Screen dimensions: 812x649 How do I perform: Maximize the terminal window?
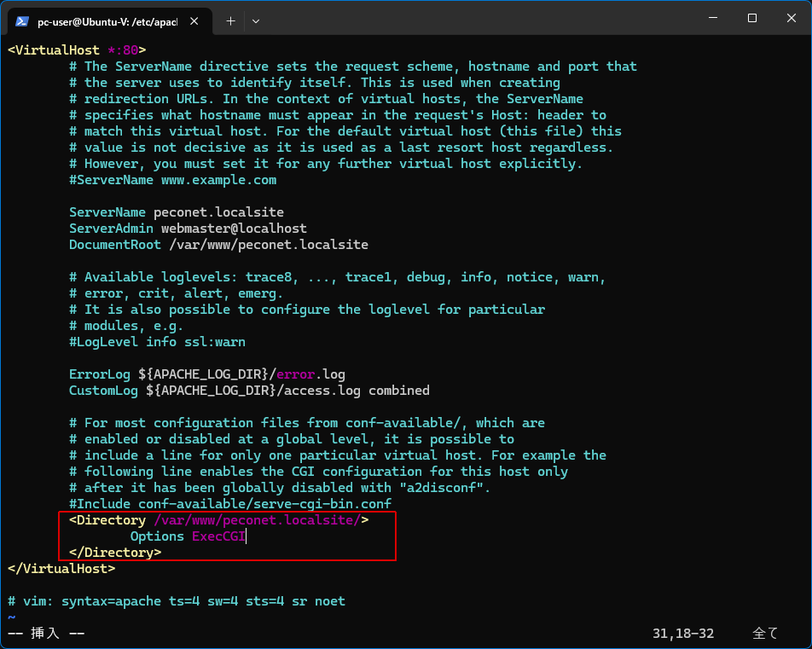click(x=751, y=18)
